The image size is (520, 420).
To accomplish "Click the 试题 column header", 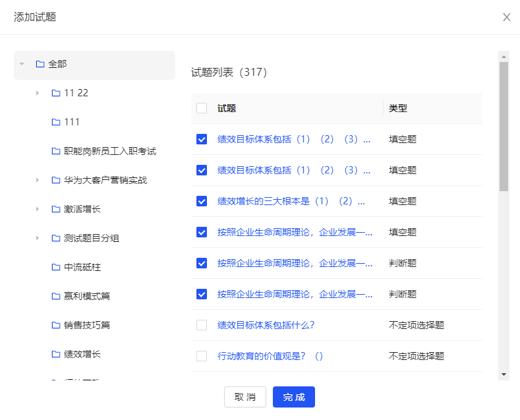I will (x=227, y=108).
